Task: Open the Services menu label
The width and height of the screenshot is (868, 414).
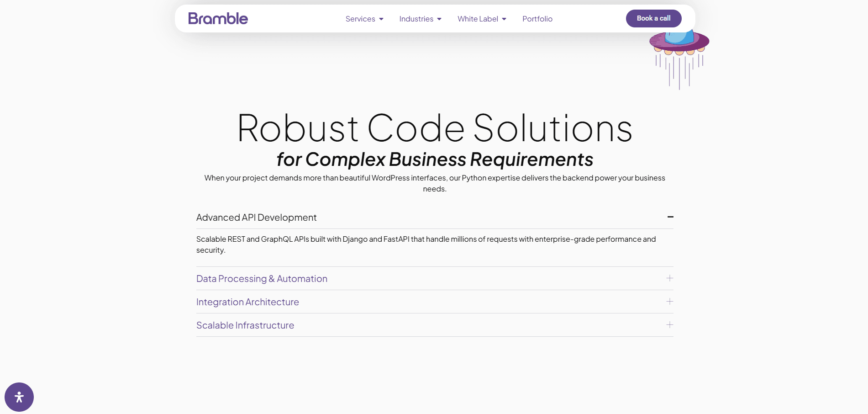Action: 360,19
